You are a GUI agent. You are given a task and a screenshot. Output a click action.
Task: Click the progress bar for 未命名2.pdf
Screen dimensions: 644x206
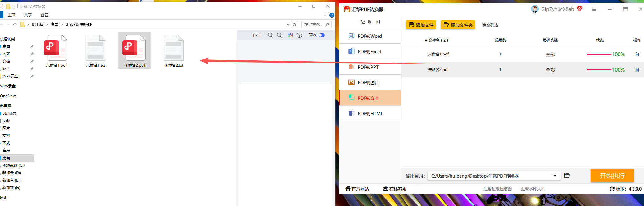[599, 70]
